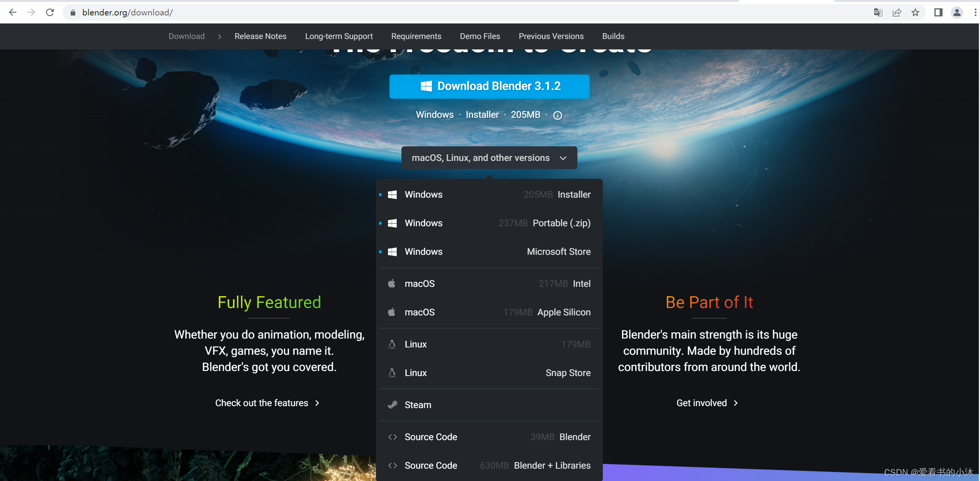Viewport: 980px width, 481px height.
Task: Click the bookmark star icon
Action: click(915, 12)
